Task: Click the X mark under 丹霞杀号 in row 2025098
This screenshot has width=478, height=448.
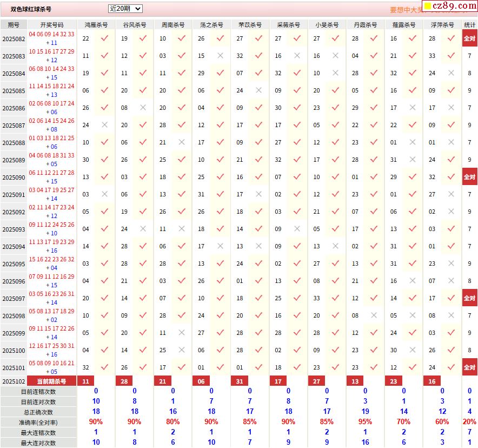Action: pos(374,315)
